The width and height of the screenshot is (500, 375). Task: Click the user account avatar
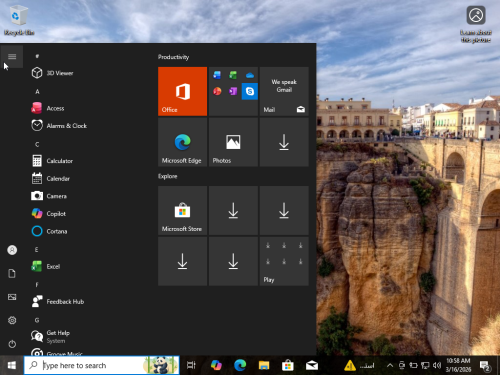12,250
